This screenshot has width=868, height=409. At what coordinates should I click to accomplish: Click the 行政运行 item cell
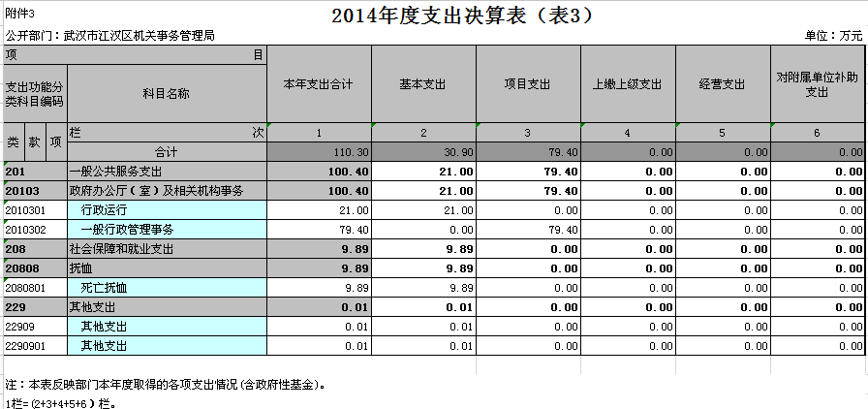[x=104, y=210]
